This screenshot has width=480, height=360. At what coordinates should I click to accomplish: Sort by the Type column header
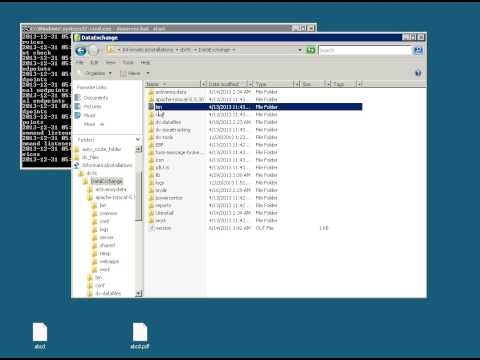[x=273, y=84]
